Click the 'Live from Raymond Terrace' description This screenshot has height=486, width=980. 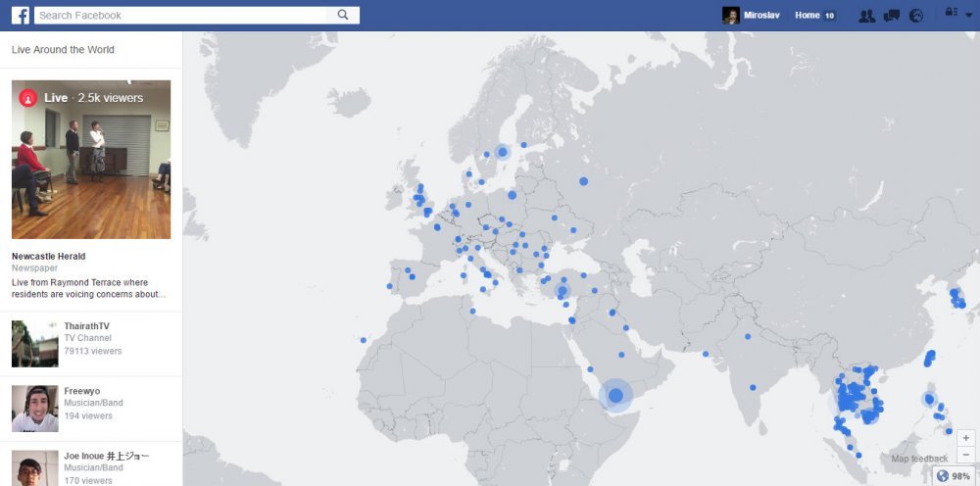[89, 289]
